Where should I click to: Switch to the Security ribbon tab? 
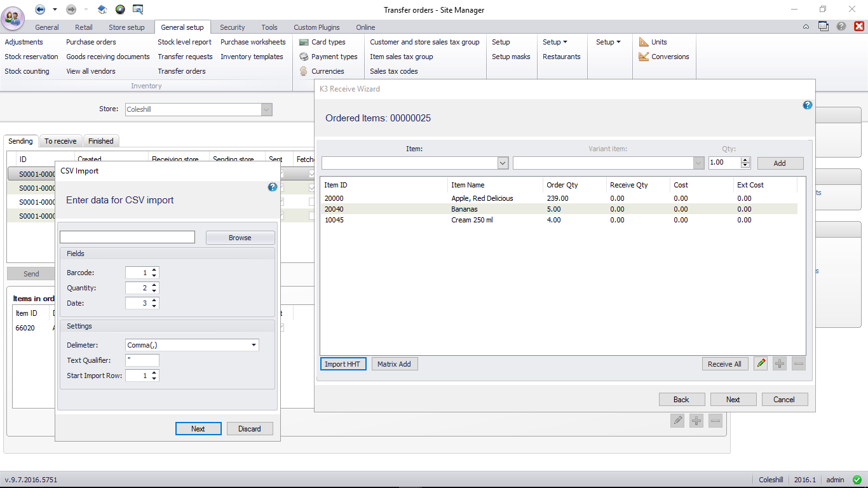[x=232, y=27]
